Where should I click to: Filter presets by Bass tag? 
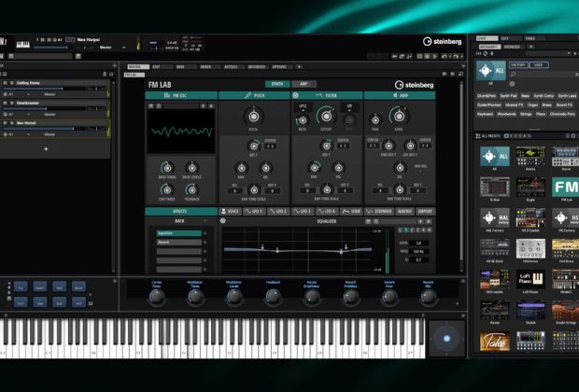coord(525,96)
